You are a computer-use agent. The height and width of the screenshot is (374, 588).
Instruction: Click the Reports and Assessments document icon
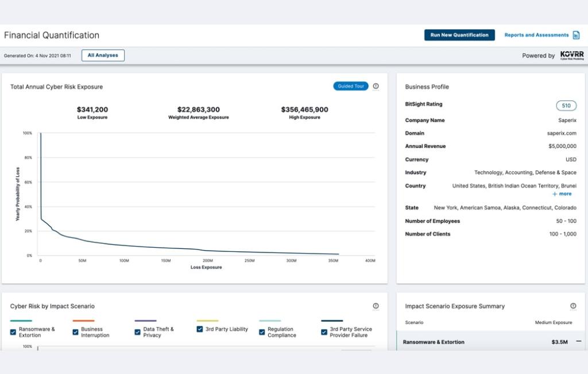coord(576,35)
